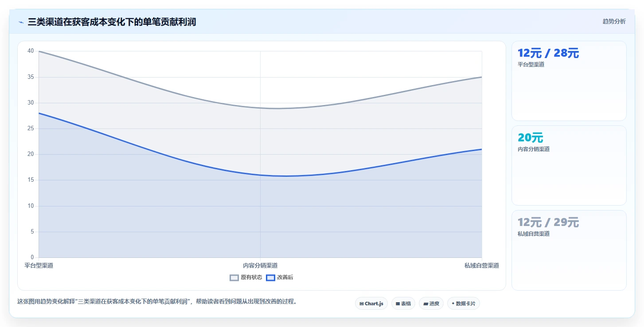Click the icon inside the 数据卡片 chip
The width and height of the screenshot is (644, 327).
pyautogui.click(x=453, y=304)
